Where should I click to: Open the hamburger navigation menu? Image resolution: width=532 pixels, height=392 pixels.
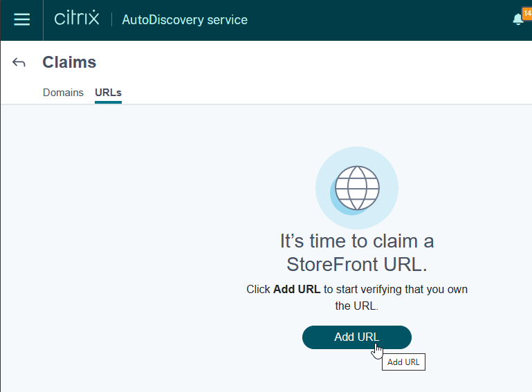21,19
